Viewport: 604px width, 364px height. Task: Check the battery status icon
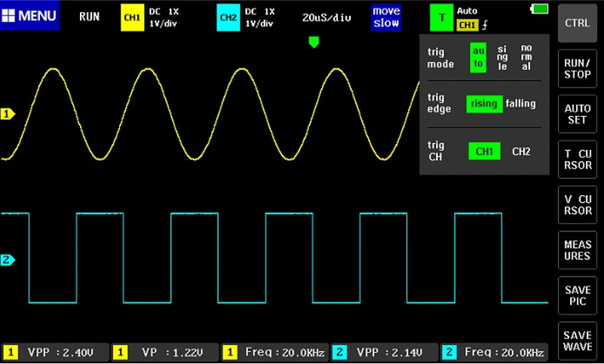539,9
